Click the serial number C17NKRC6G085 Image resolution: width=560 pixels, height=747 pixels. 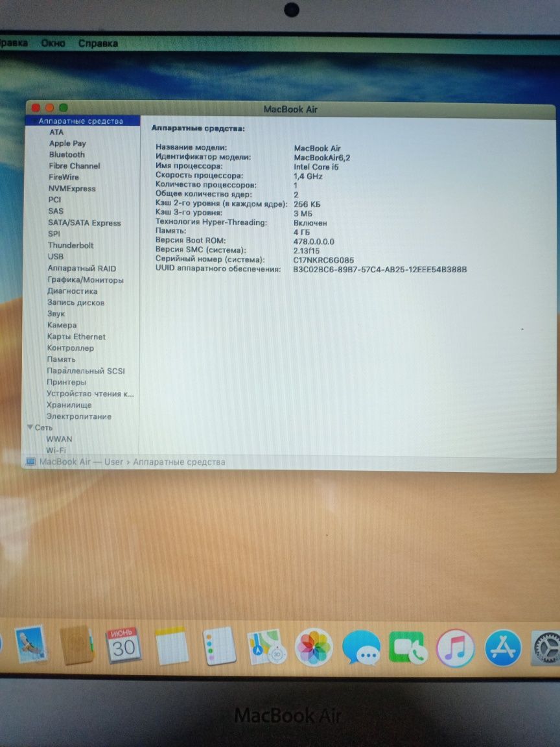coord(323,260)
